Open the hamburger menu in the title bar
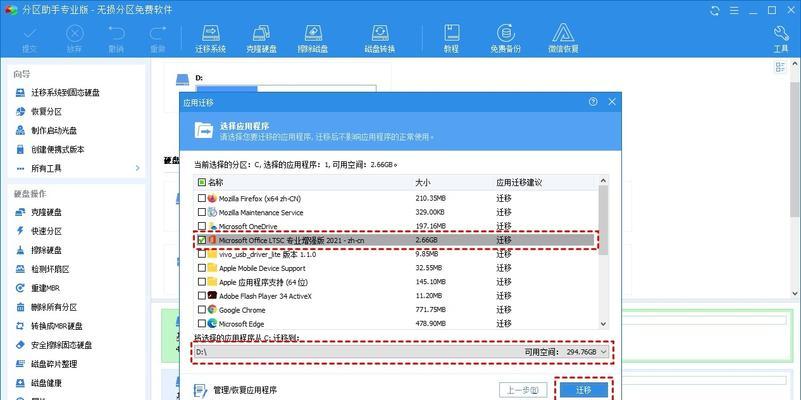Viewport: 801px width, 400px height. point(734,10)
